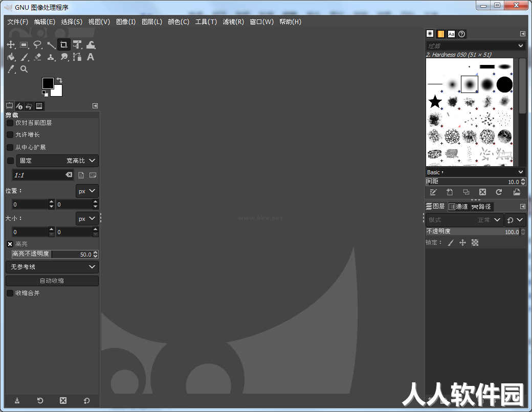The height and width of the screenshot is (412, 532).
Task: Reset colors to default black and white
Action: [x=45, y=93]
